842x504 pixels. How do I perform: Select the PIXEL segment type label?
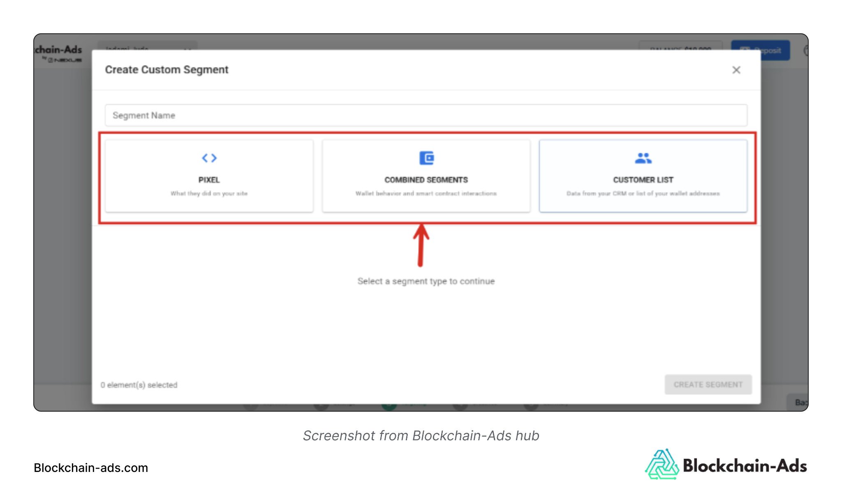pos(209,180)
